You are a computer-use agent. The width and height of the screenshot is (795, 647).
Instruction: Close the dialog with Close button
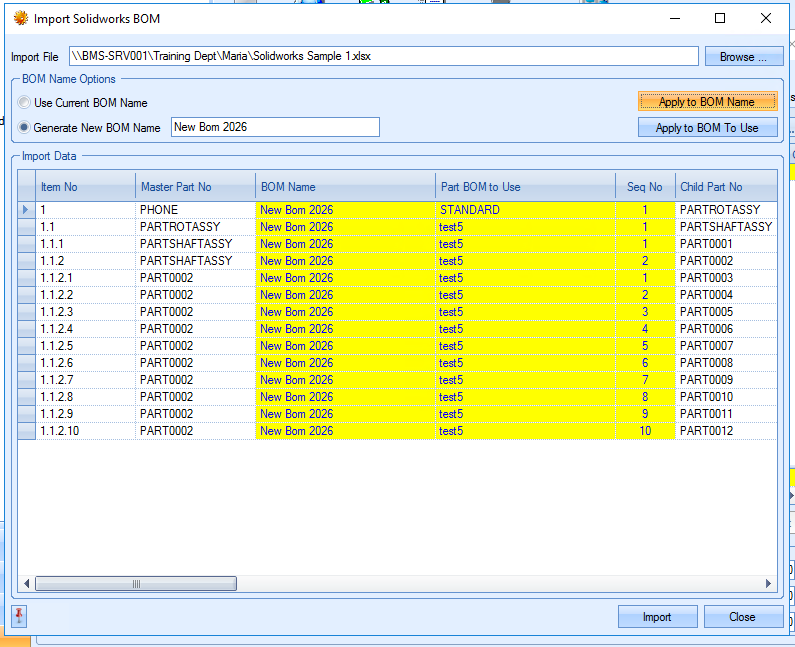tap(743, 616)
